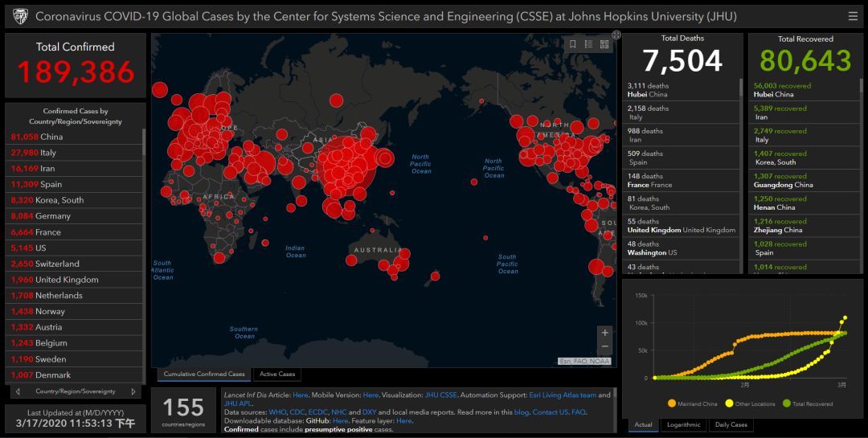Select Netherlands row in confirmed list
The height and width of the screenshot is (438, 868).
coord(76,296)
